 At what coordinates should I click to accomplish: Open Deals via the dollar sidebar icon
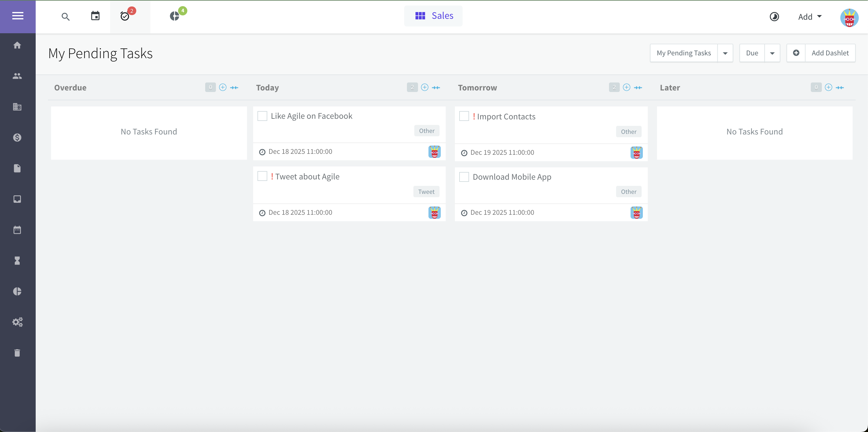[x=17, y=137]
